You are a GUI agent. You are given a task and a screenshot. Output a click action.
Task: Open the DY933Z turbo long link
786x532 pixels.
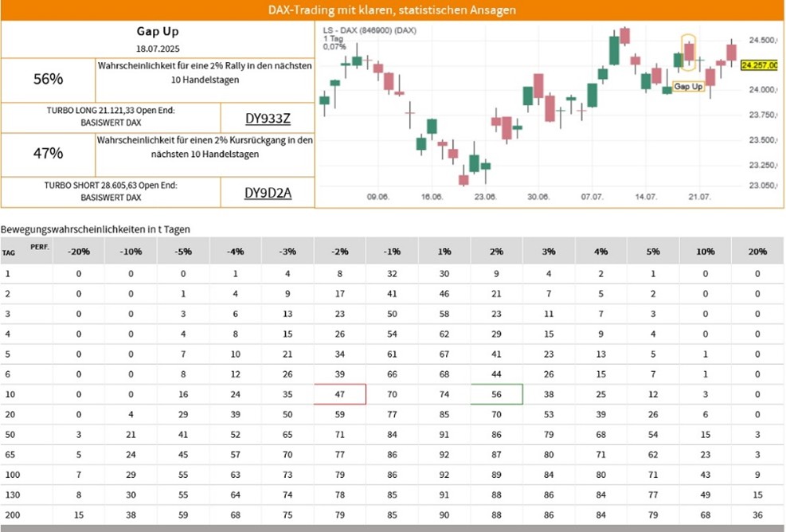[x=268, y=119]
